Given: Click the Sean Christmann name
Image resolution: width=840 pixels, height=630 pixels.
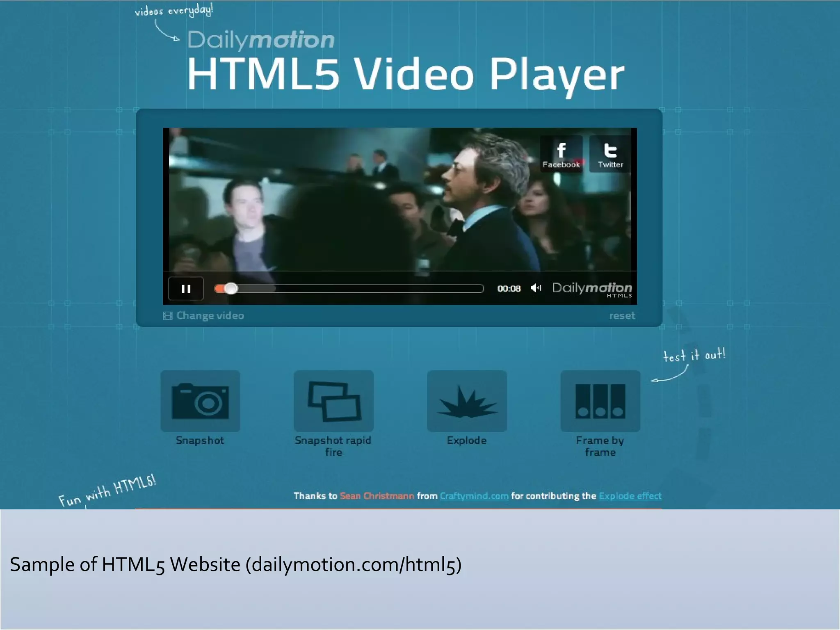Looking at the screenshot, I should (377, 496).
